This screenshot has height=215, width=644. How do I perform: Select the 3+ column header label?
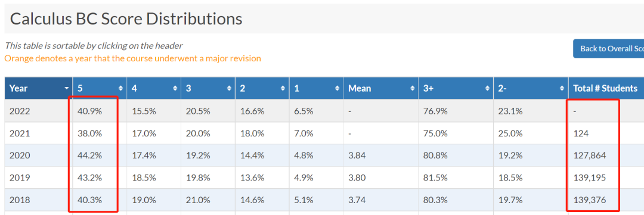tap(428, 88)
